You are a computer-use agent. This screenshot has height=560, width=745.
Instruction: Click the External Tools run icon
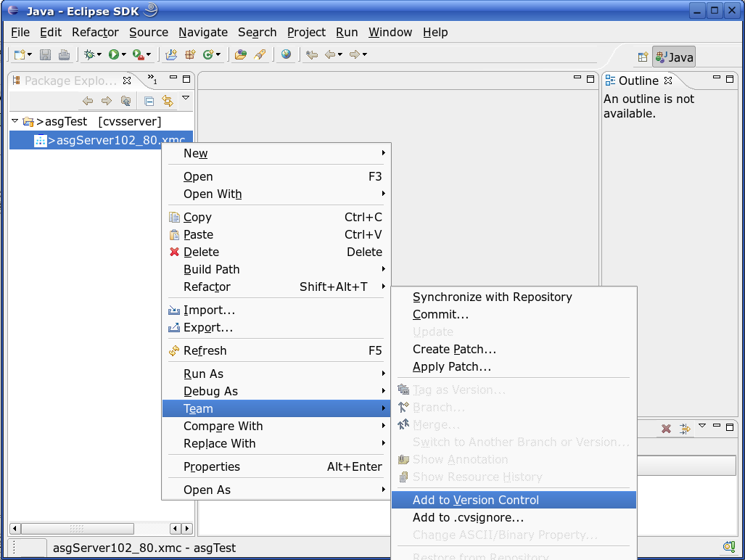(x=139, y=54)
